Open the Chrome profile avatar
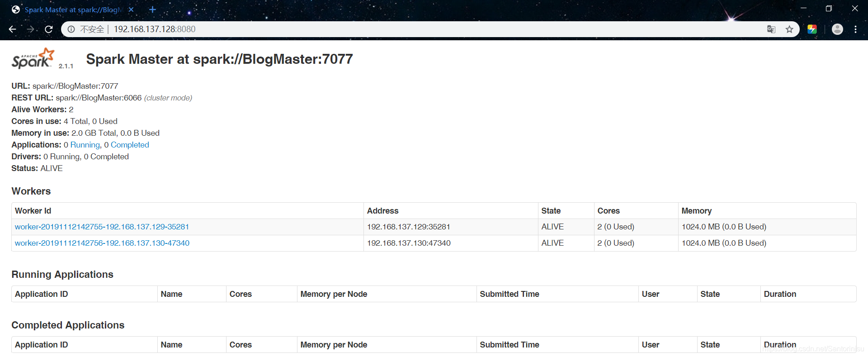The image size is (868, 357). pyautogui.click(x=837, y=29)
